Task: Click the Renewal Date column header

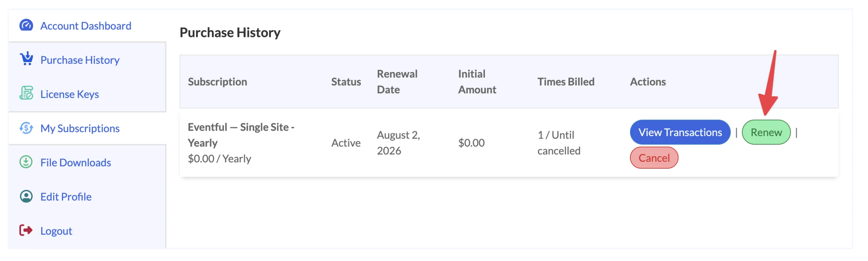Action: point(397,82)
